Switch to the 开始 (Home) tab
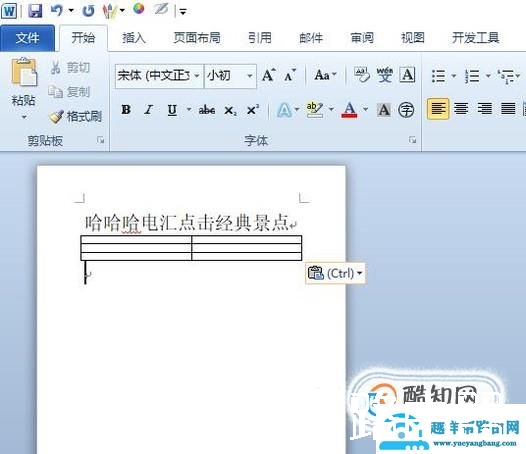Screen dimensions: 526x454 [x=83, y=38]
